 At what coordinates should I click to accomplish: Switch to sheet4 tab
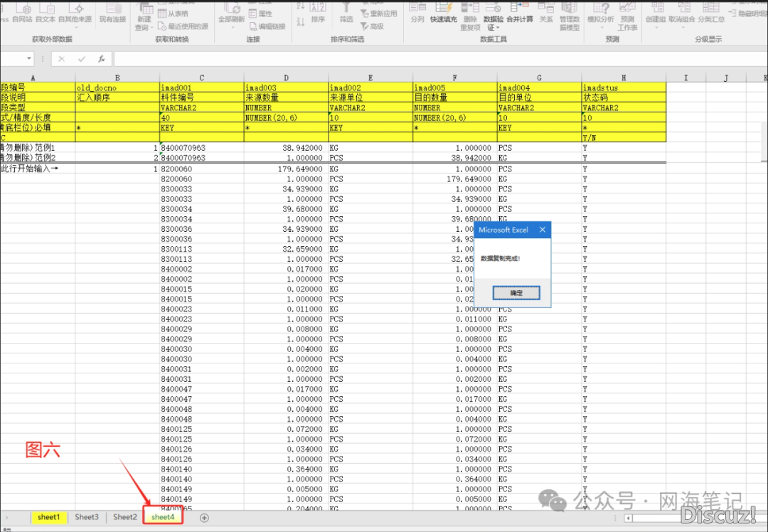[163, 517]
